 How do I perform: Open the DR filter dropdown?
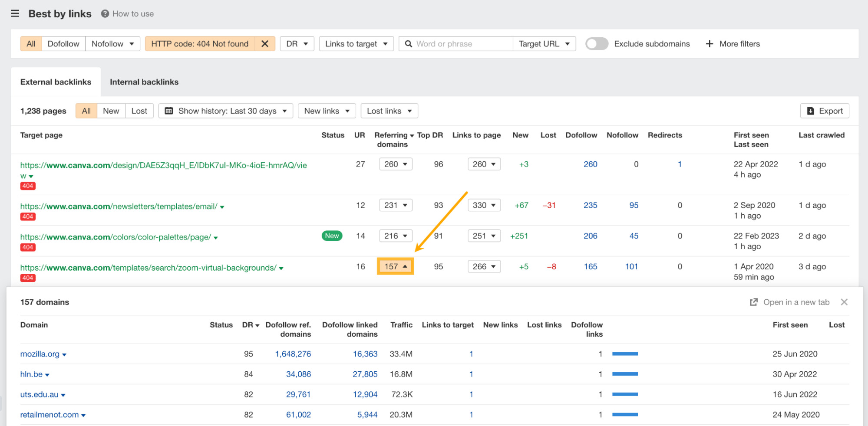[297, 43]
